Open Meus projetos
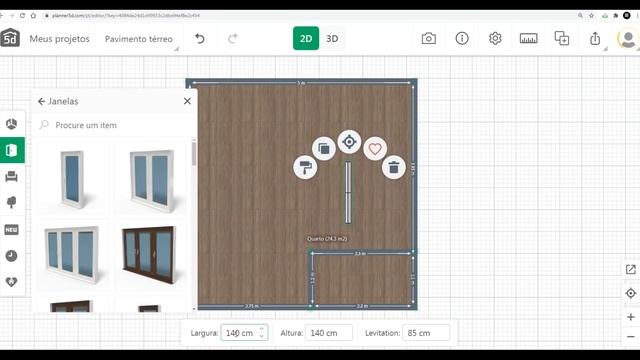 pyautogui.click(x=59, y=39)
